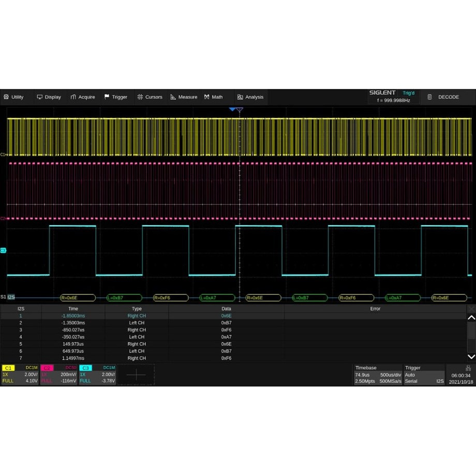Click the Utility gear icon
Image resolution: width=476 pixels, height=476 pixels.
pyautogui.click(x=6, y=97)
